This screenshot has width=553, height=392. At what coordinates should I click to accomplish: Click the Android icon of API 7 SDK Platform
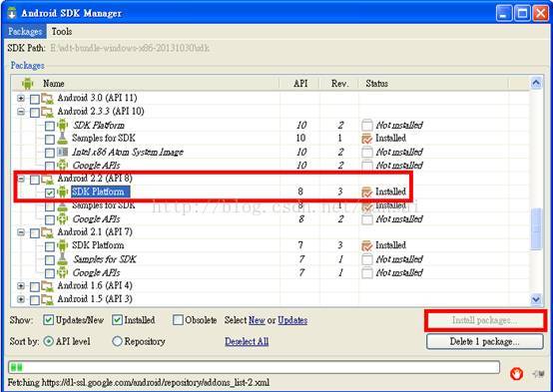(62, 245)
